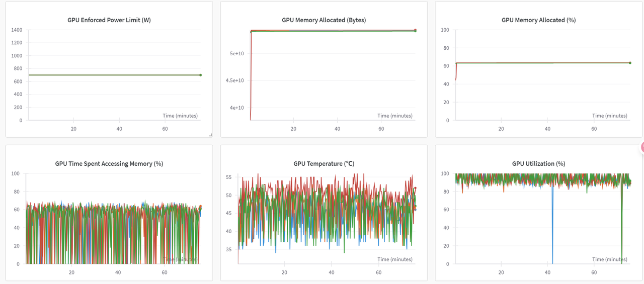Image resolution: width=644 pixels, height=284 pixels.
Task: Click the GPU Time Spent Accessing Memory title
Action: tap(109, 163)
